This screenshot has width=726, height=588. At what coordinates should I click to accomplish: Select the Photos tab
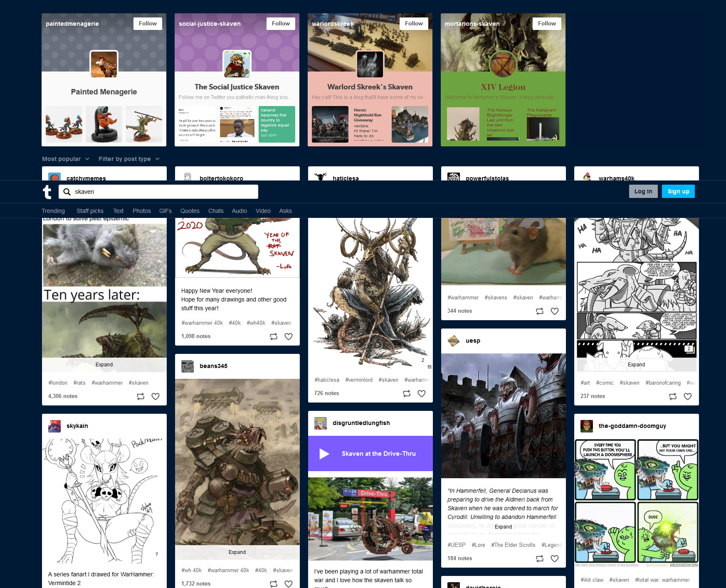[142, 211]
